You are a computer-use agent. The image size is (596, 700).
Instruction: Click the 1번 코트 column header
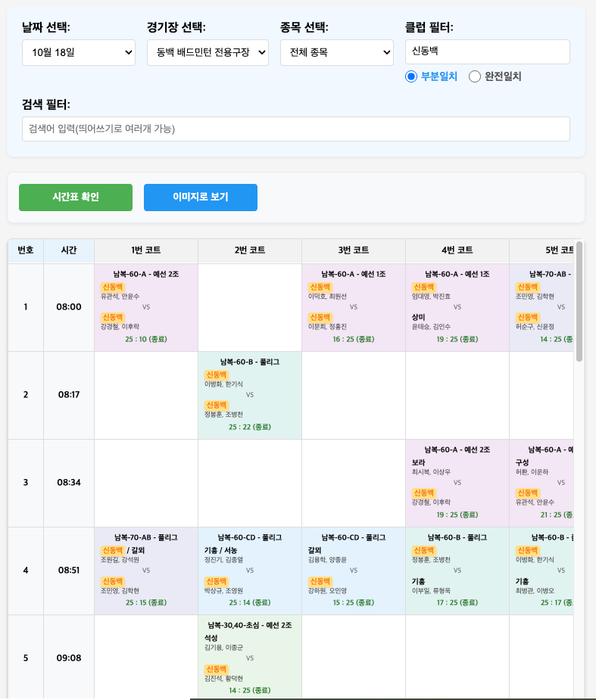pos(145,250)
